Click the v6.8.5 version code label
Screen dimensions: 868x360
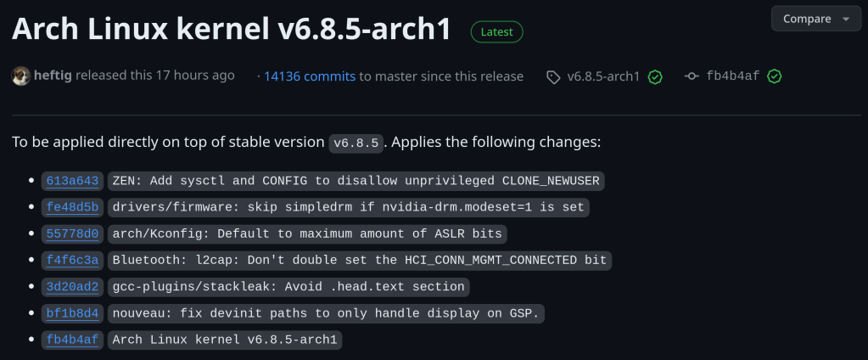tap(357, 143)
